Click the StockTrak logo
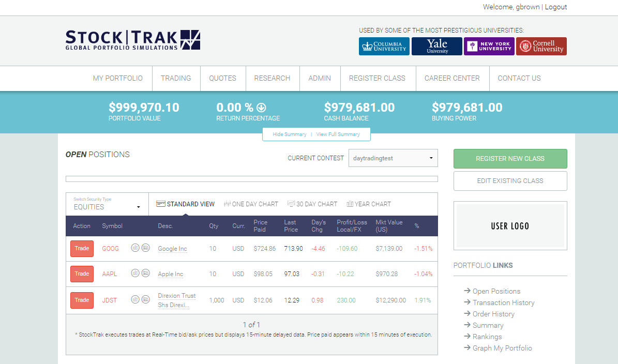 (133, 40)
